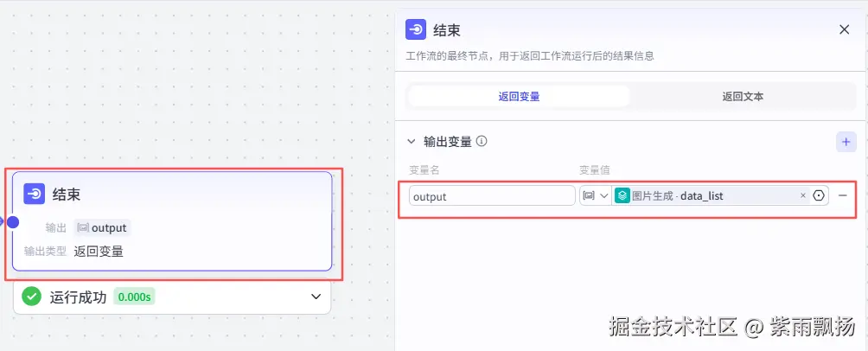
Task: Click the 图片生成 · data_list value field
Action: click(705, 196)
